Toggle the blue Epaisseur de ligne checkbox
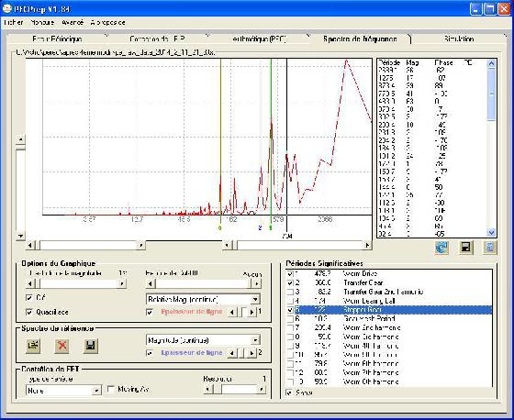The width and height of the screenshot is (514, 420). click(150, 353)
